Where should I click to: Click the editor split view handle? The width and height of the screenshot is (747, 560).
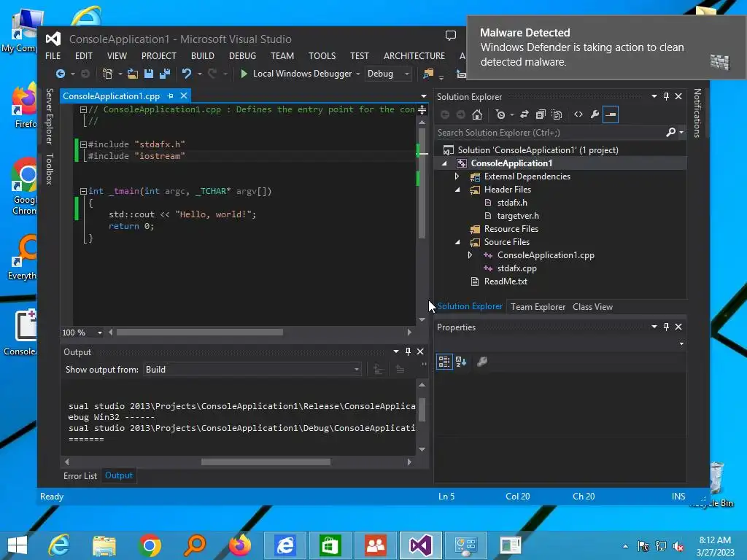click(x=422, y=110)
